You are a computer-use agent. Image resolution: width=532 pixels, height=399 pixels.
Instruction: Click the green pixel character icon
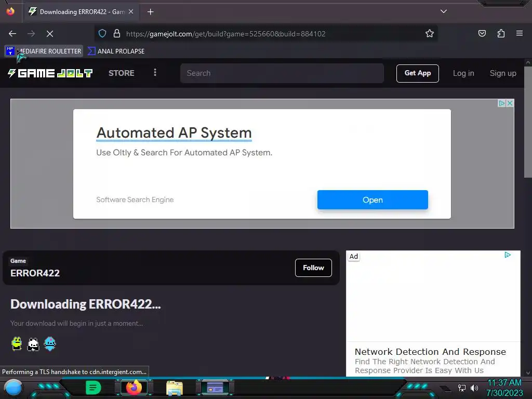coord(17,344)
